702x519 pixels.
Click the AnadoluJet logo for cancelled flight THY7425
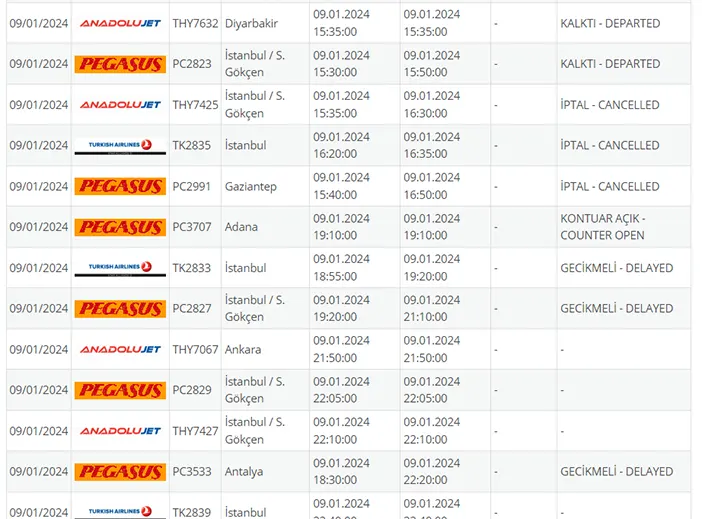click(120, 105)
